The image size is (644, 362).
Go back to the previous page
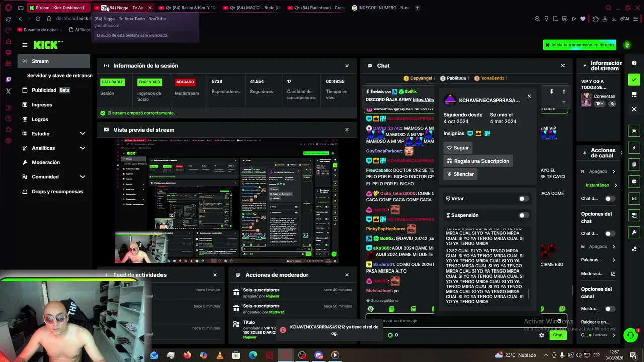point(20,19)
